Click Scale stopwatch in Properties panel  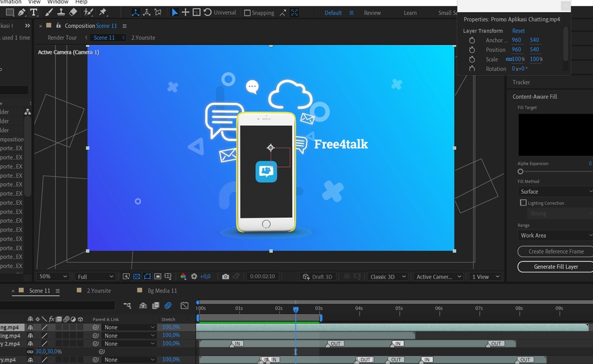click(472, 59)
